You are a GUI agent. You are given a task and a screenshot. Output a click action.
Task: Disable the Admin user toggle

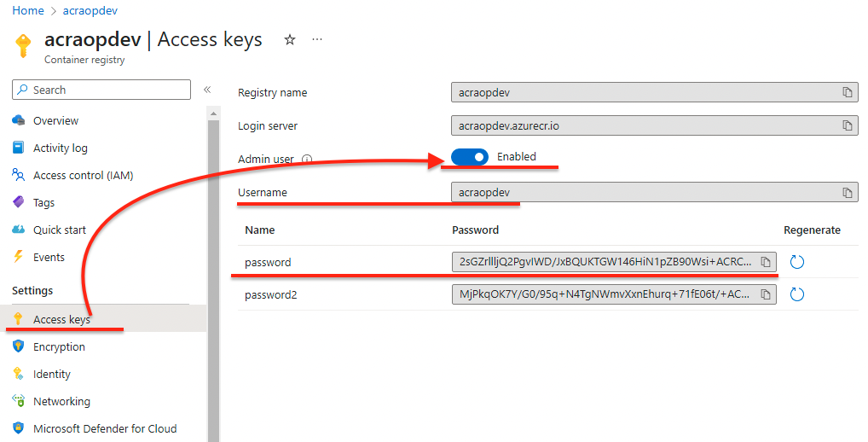[x=470, y=157]
